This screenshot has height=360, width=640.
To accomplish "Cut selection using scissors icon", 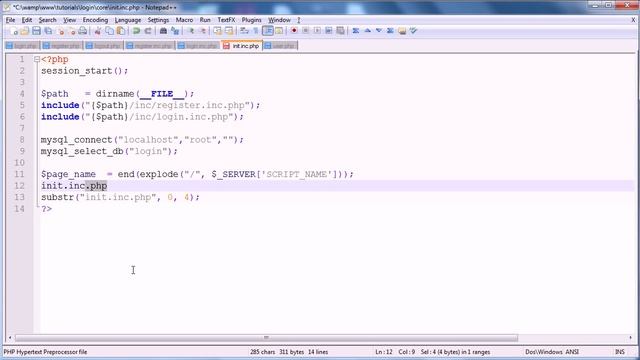I will tap(98, 31).
